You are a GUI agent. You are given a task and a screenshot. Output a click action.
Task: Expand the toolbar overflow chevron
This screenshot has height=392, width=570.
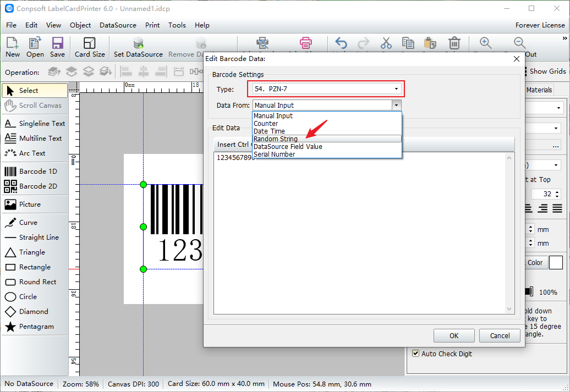pos(564,38)
